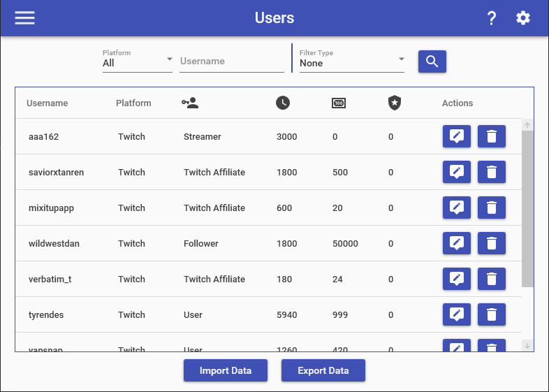
Task: Edit user verbatim_t
Action: pyautogui.click(x=456, y=280)
